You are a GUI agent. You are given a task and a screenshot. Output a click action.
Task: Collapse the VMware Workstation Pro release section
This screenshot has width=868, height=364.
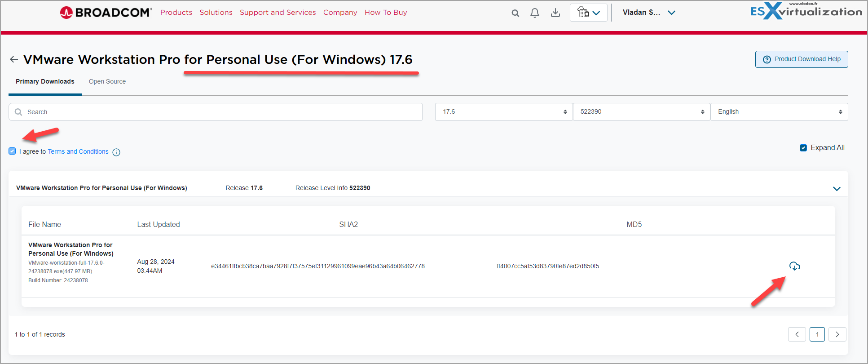point(837,189)
